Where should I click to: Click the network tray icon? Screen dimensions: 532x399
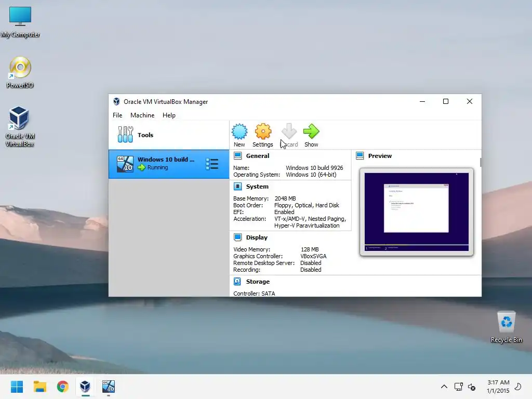459,387
